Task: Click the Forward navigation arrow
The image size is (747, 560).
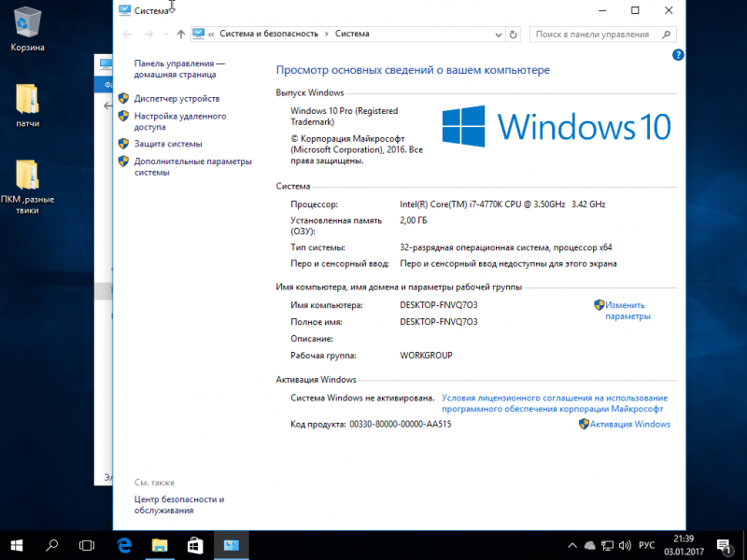Action: point(148,35)
